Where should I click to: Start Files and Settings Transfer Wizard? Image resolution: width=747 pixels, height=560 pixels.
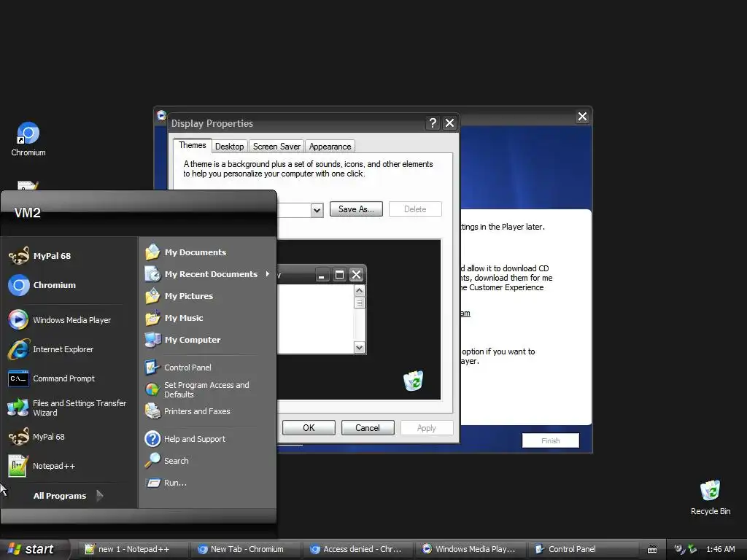(68, 408)
